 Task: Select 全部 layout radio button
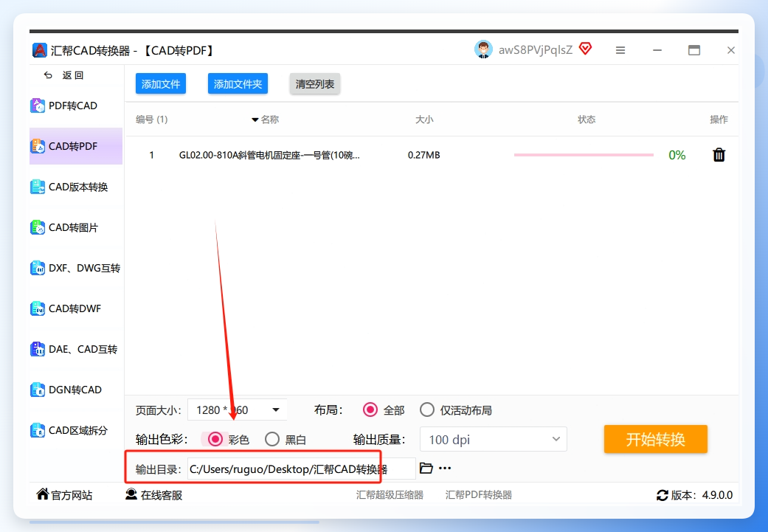pyautogui.click(x=370, y=410)
